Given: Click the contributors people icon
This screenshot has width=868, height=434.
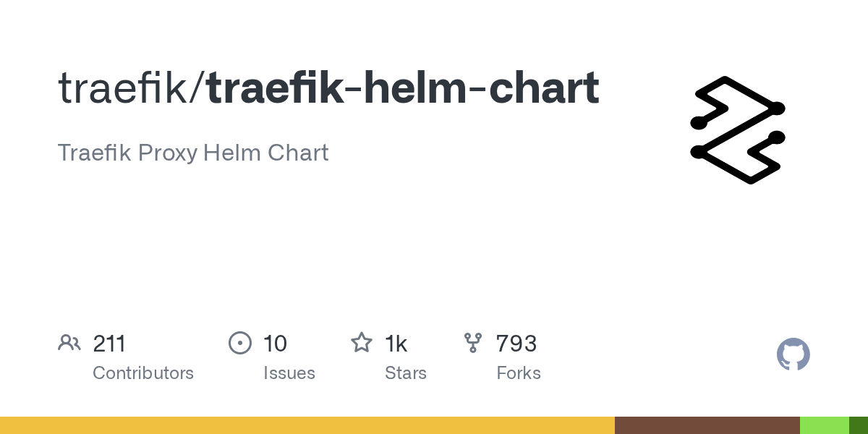Looking at the screenshot, I should pos(69,342).
